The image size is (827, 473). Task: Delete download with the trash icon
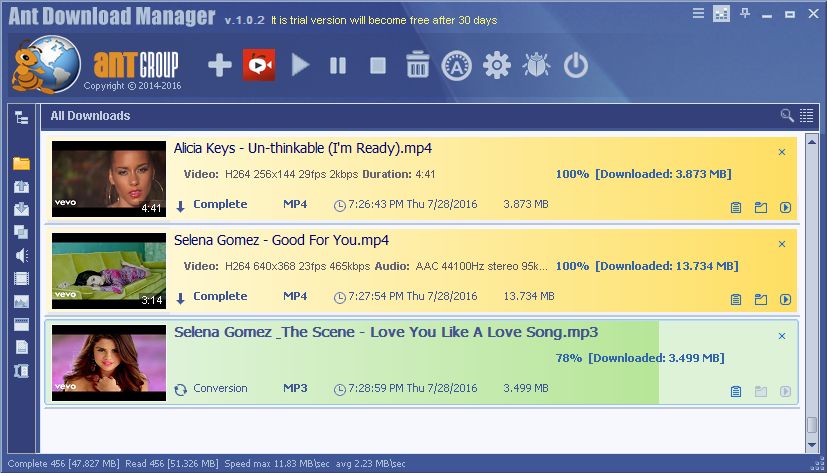(417, 65)
